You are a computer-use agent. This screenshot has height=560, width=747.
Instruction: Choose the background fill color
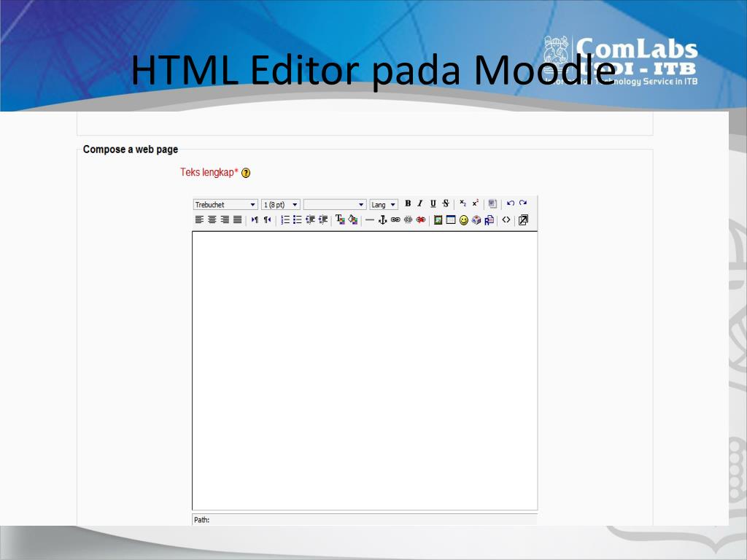click(352, 219)
